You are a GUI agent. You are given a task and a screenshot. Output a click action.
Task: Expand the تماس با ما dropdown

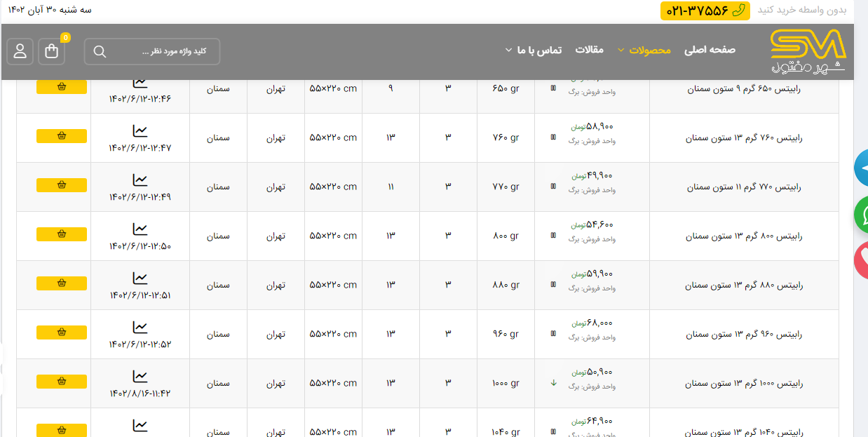pos(533,50)
